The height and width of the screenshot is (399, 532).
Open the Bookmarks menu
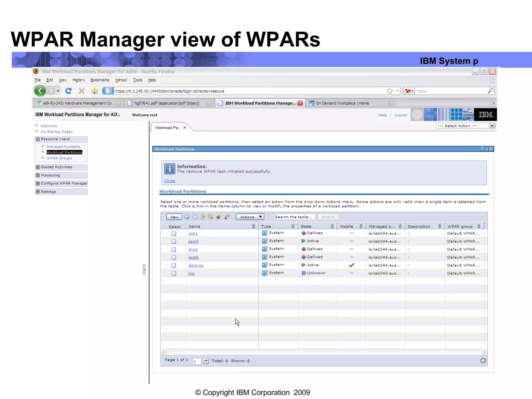pyautogui.click(x=100, y=80)
